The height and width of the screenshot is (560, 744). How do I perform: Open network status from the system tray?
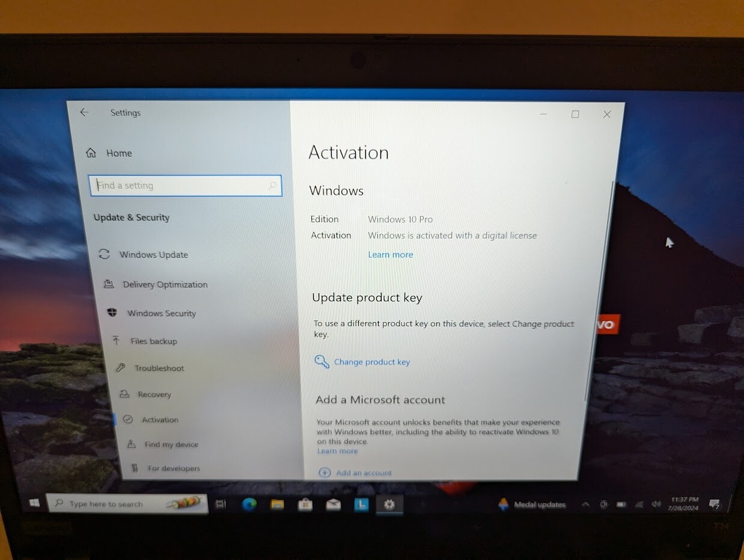[x=639, y=504]
